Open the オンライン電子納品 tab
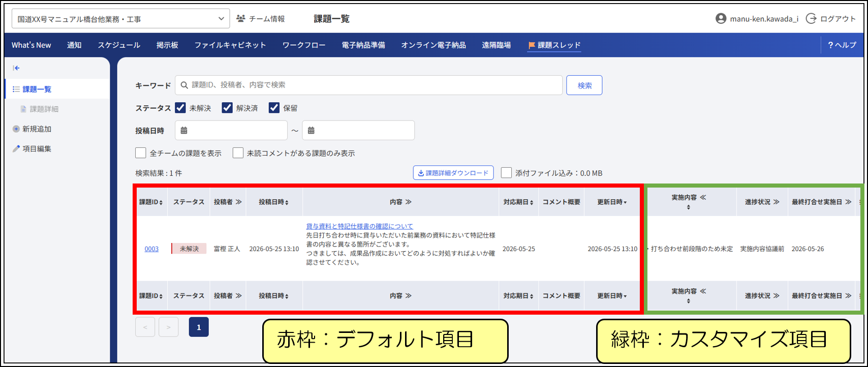Screen dimensions: 868x367 pos(433,45)
